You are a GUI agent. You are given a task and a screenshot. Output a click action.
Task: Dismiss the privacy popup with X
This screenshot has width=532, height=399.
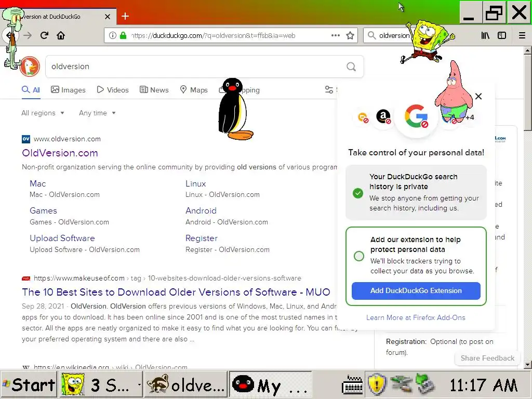pos(478,96)
